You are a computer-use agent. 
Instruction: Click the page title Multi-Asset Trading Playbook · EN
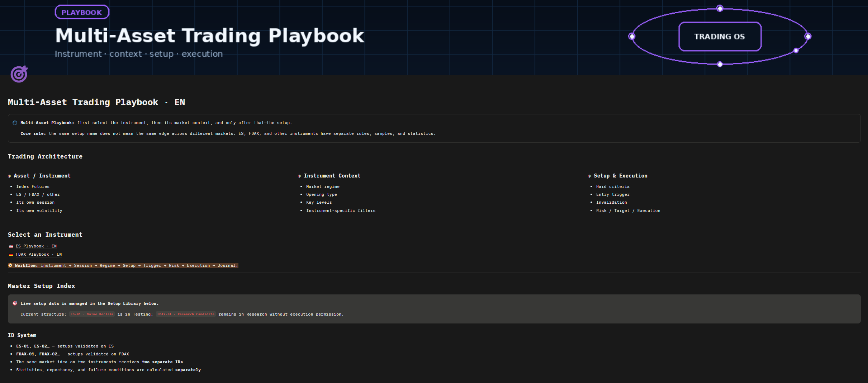(96, 102)
